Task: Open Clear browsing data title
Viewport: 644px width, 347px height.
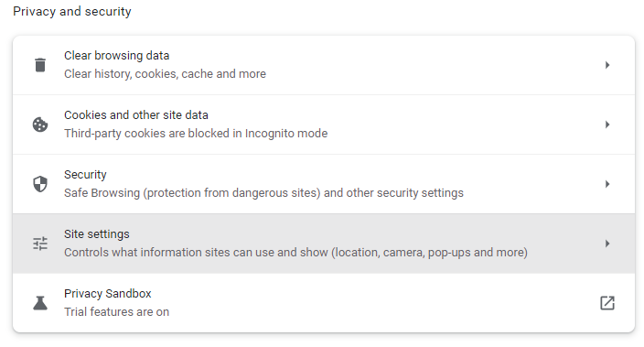Action: (x=117, y=56)
